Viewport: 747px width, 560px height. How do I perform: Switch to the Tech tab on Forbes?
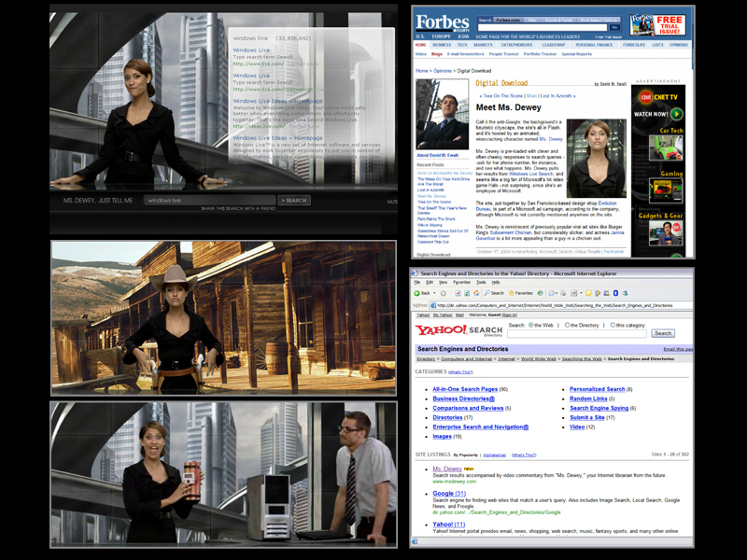pos(462,45)
